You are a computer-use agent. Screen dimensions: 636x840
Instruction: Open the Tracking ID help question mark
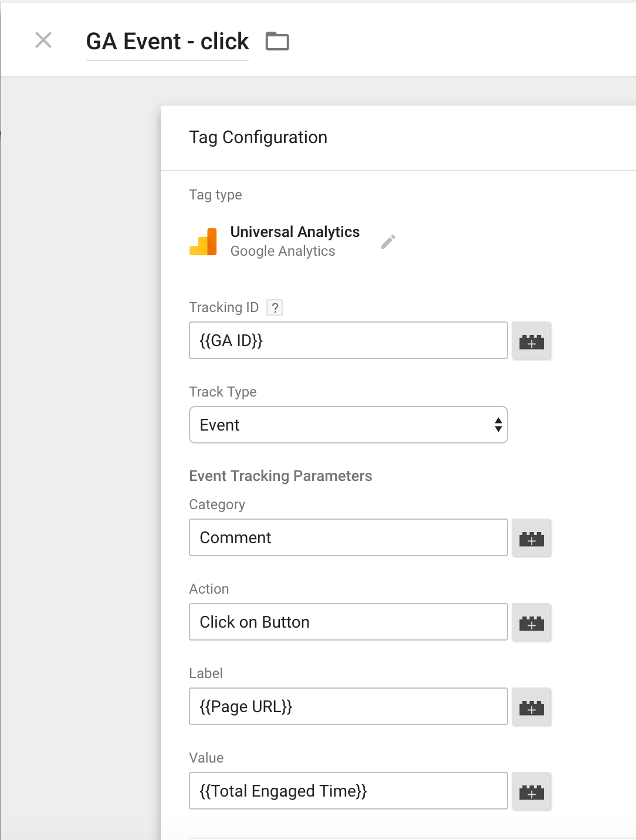pyautogui.click(x=275, y=307)
